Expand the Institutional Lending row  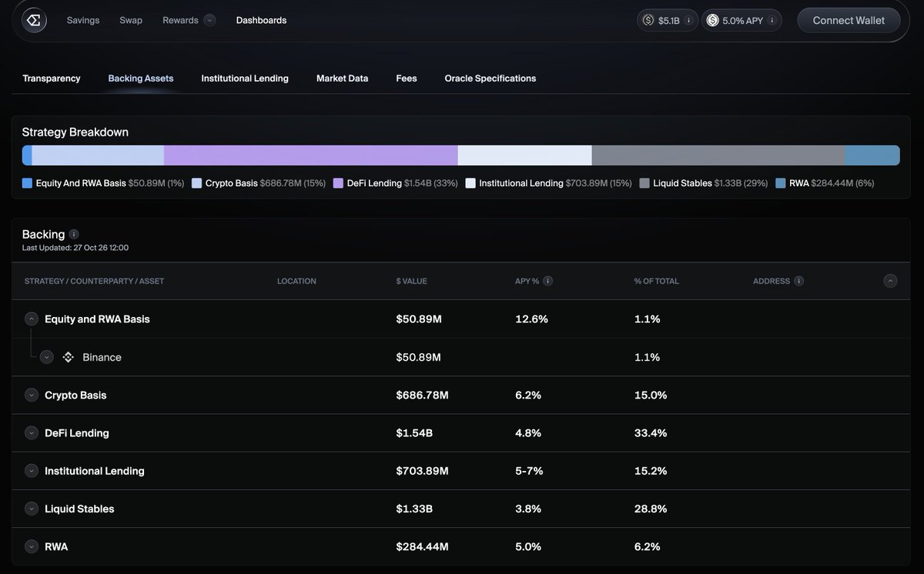[x=32, y=471]
